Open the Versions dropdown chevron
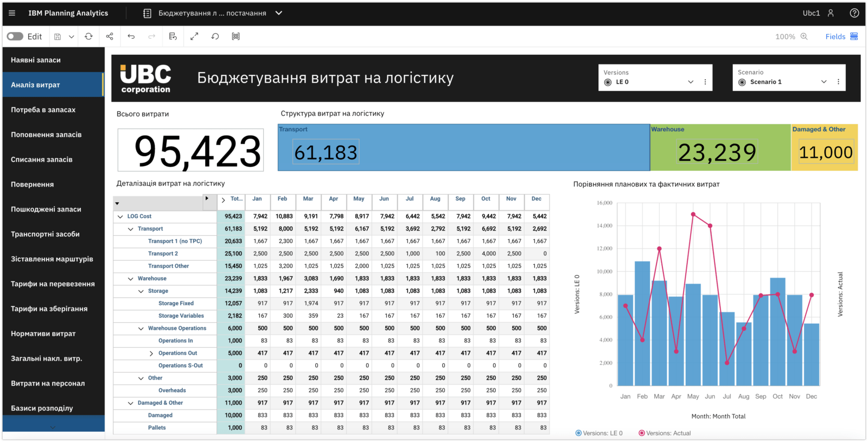Viewport: 868px width, 442px height. 691,82
